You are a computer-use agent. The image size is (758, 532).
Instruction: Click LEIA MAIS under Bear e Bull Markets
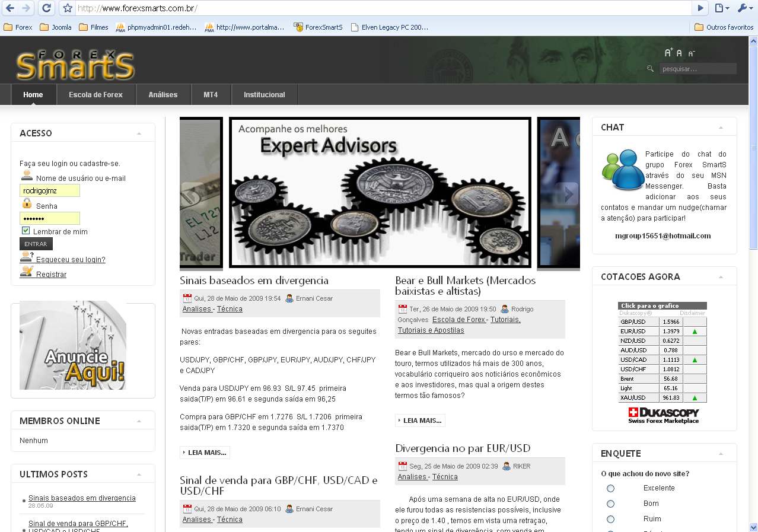tap(420, 420)
